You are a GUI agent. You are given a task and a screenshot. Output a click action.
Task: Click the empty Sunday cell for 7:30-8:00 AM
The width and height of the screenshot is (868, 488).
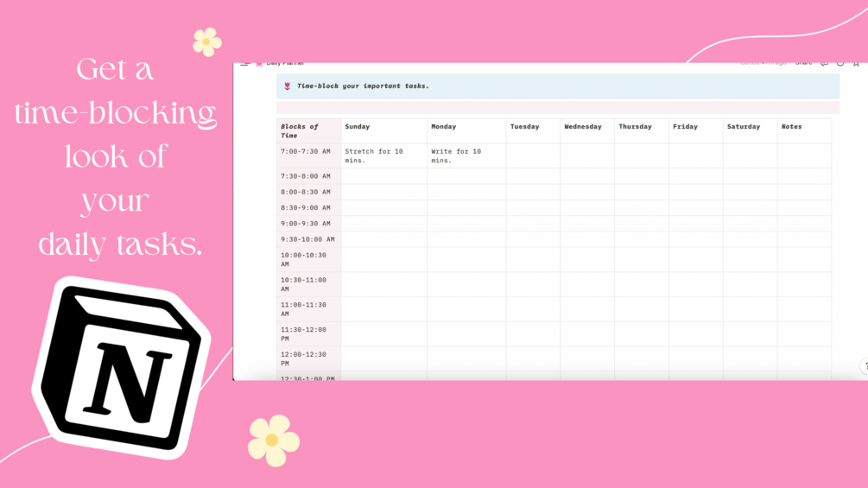click(383, 176)
